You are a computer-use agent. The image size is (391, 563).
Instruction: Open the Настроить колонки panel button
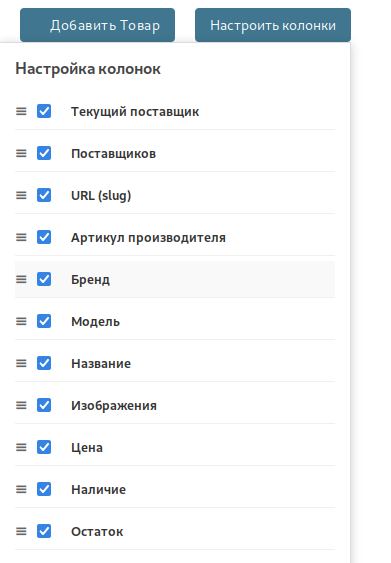(x=273, y=25)
